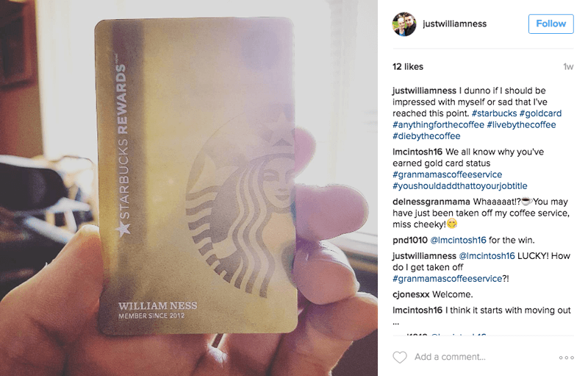Image resolution: width=588 pixels, height=376 pixels.
Task: Open the #goldcard hashtag
Action: (540, 113)
